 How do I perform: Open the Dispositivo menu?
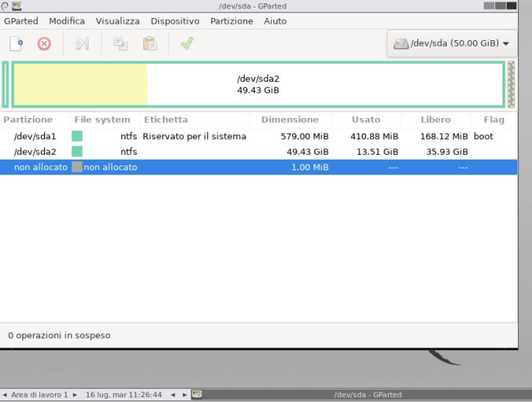coord(174,21)
